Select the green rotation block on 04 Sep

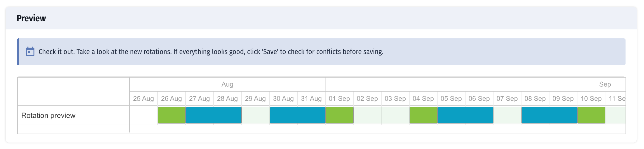423,115
